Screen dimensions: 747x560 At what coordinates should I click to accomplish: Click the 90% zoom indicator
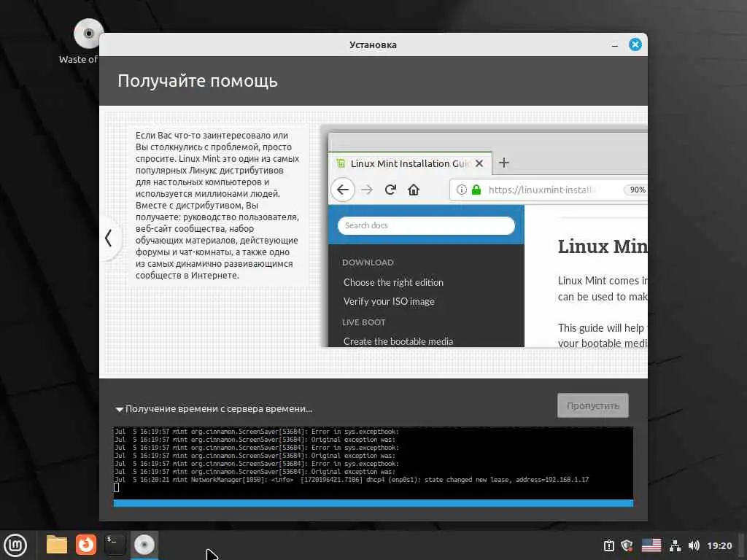(637, 190)
